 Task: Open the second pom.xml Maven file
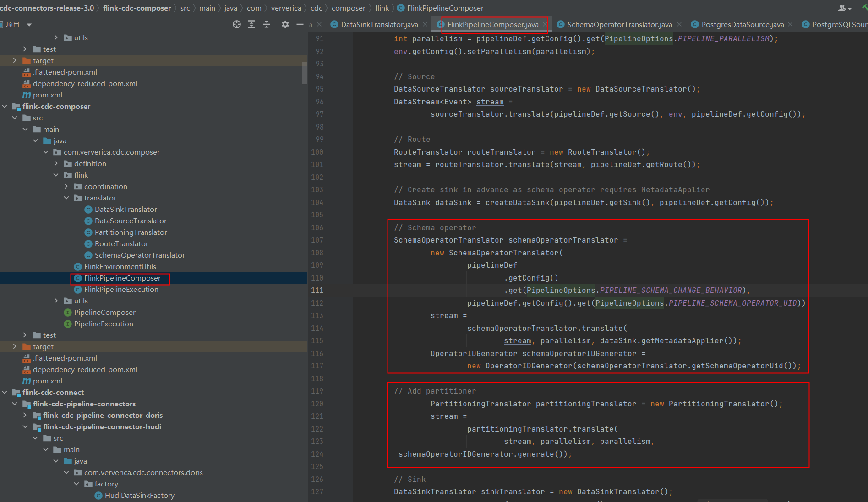(x=47, y=381)
